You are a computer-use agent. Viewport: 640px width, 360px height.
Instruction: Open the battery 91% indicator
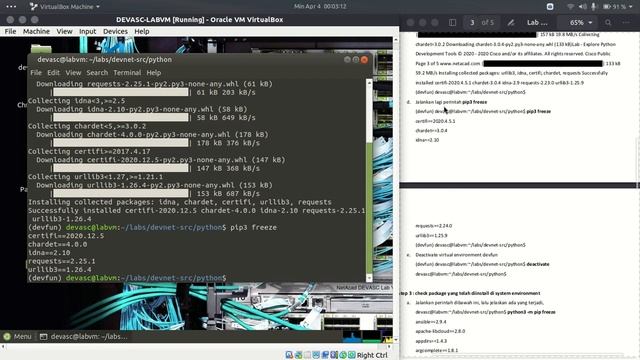click(x=614, y=7)
